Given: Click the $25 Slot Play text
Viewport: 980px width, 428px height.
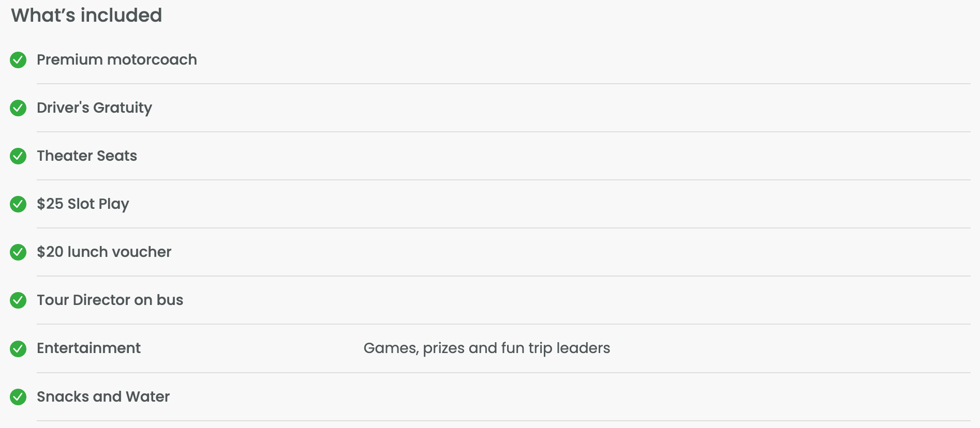Looking at the screenshot, I should [83, 204].
